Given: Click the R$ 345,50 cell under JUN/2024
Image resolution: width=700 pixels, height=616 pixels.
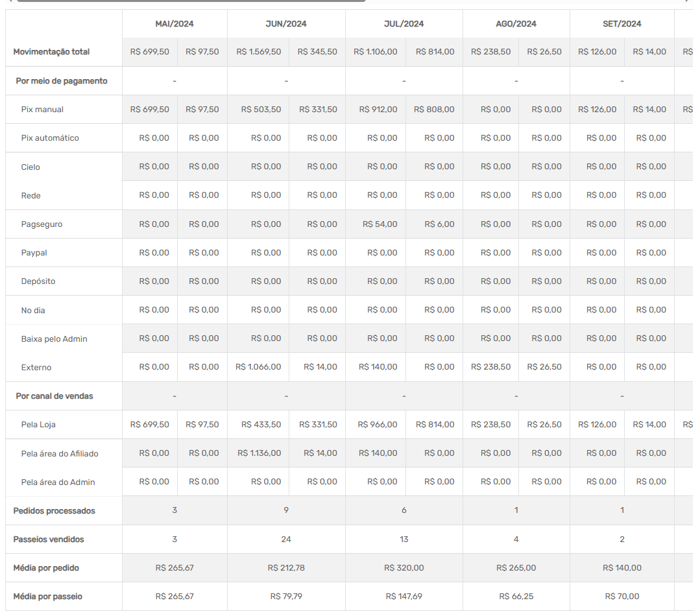Looking at the screenshot, I should pyautogui.click(x=317, y=52).
